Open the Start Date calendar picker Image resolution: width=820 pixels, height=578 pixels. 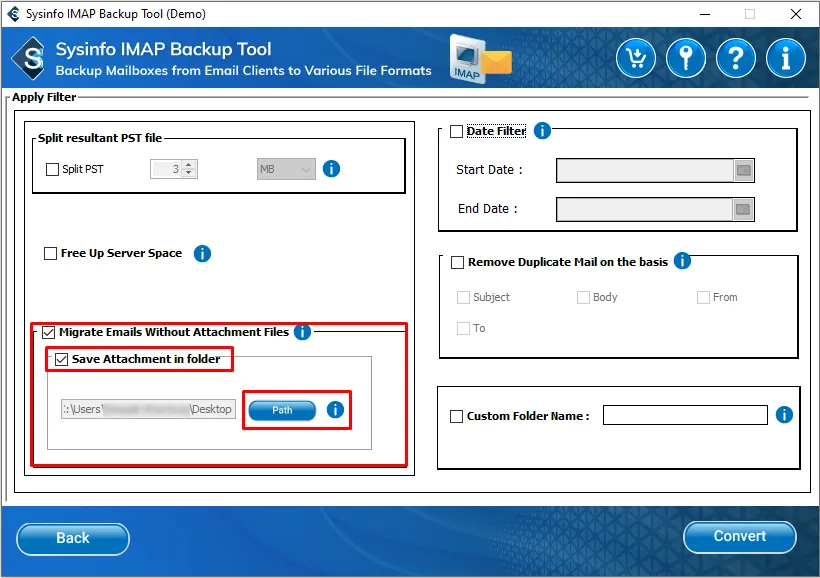[x=743, y=171]
